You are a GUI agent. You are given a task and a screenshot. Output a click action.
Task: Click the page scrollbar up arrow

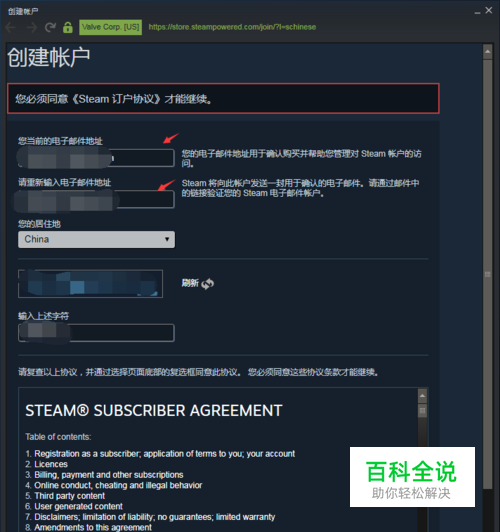[488, 52]
